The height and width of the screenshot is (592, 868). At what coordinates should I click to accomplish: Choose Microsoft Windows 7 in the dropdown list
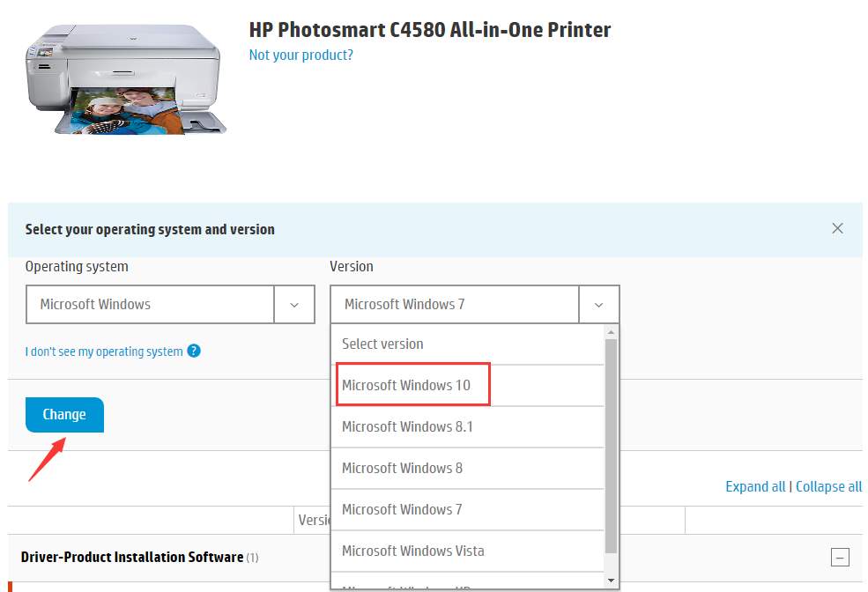[468, 509]
